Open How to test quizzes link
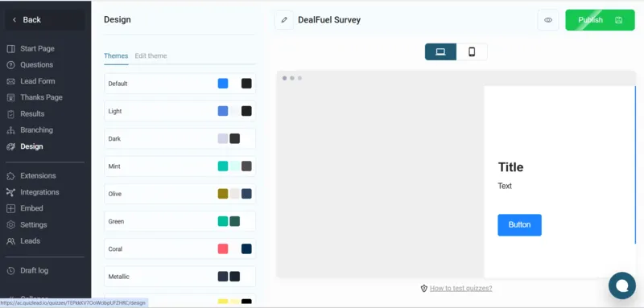This screenshot has height=308, width=644. pyautogui.click(x=460, y=289)
